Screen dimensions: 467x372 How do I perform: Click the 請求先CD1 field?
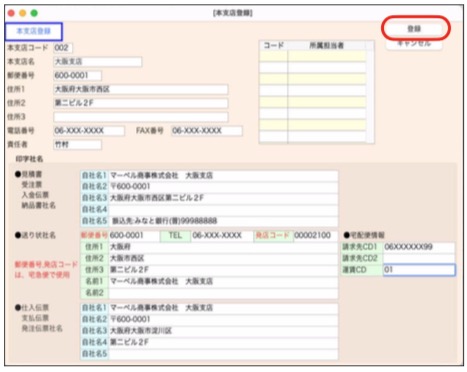point(419,247)
